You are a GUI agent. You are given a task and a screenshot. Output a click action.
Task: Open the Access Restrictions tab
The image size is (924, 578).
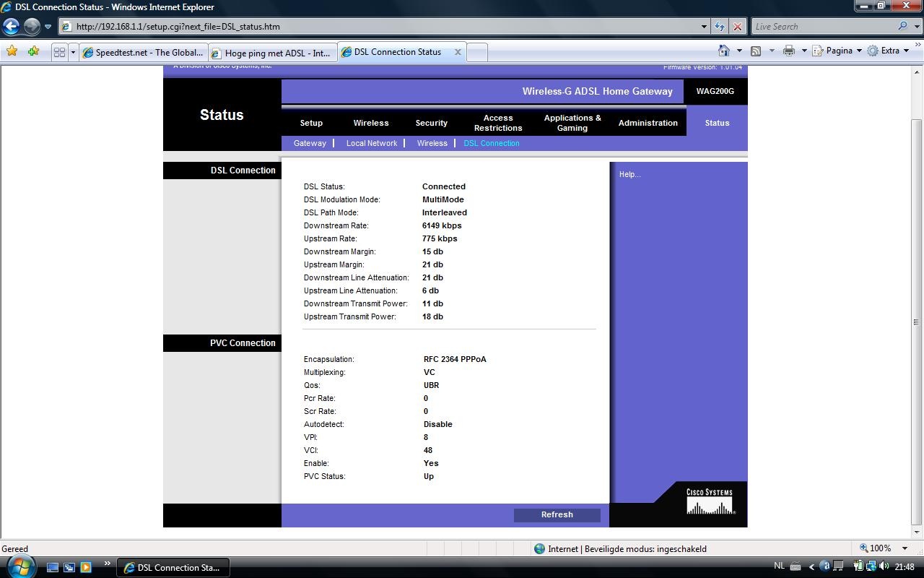tap(498, 123)
